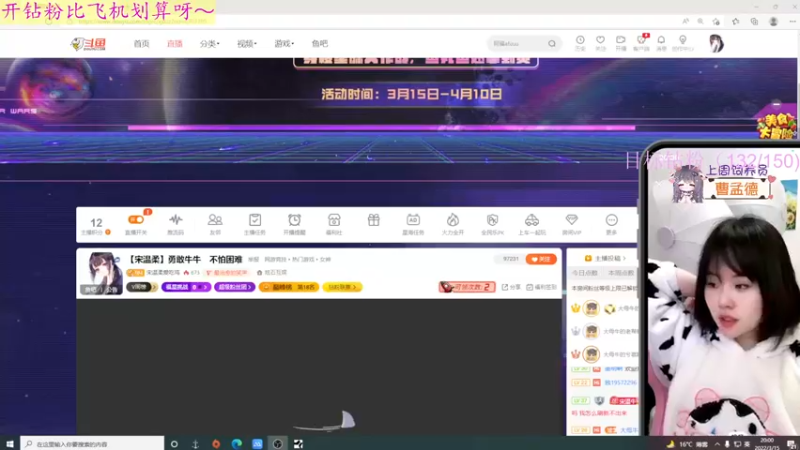
Task: Open the weather widget showing 16°C
Action: 687,444
